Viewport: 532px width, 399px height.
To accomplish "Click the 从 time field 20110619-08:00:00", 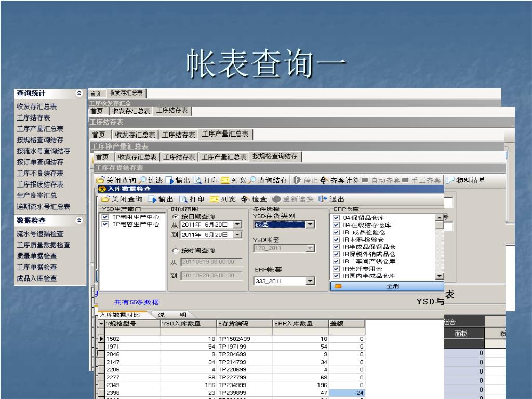I will [212, 262].
